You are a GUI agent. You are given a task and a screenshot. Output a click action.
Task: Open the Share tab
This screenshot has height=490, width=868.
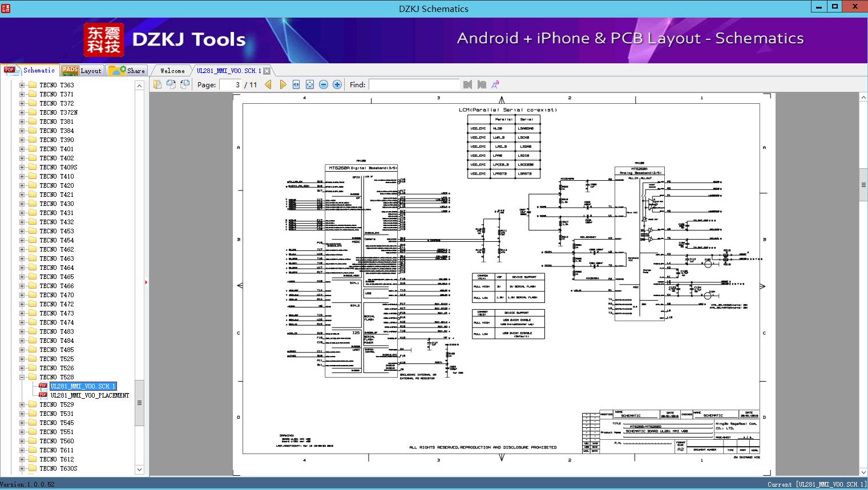coord(127,71)
